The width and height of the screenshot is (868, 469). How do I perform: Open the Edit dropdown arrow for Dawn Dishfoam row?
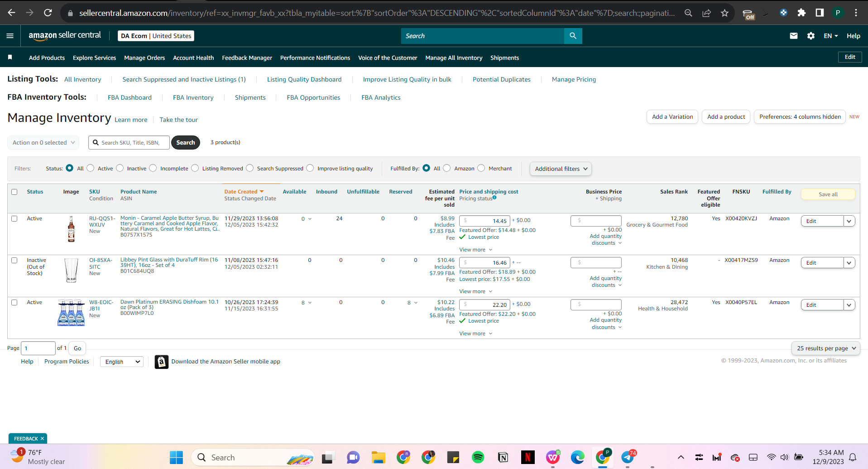[849, 305]
